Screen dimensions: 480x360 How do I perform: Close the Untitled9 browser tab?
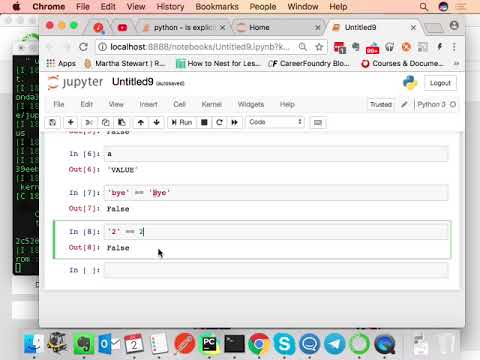click(413, 27)
